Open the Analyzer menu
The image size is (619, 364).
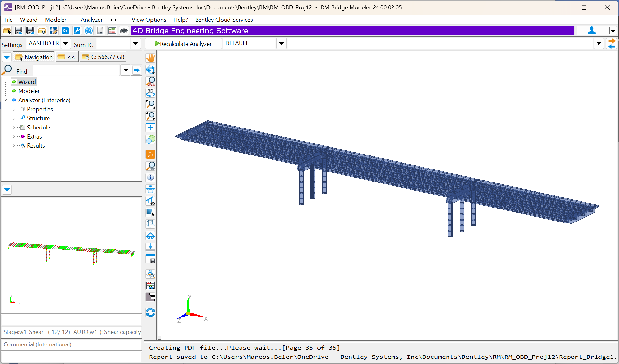(x=91, y=20)
